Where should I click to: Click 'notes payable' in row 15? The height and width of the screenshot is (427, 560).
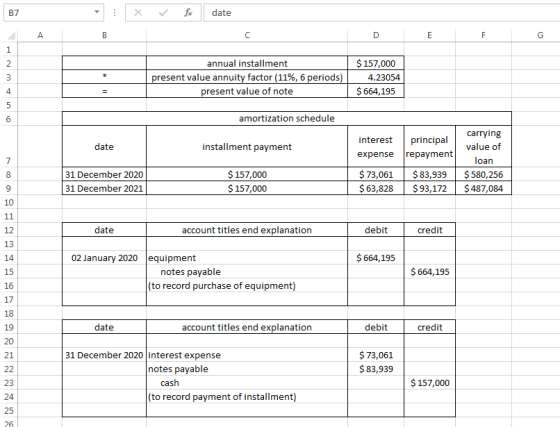coord(247,272)
